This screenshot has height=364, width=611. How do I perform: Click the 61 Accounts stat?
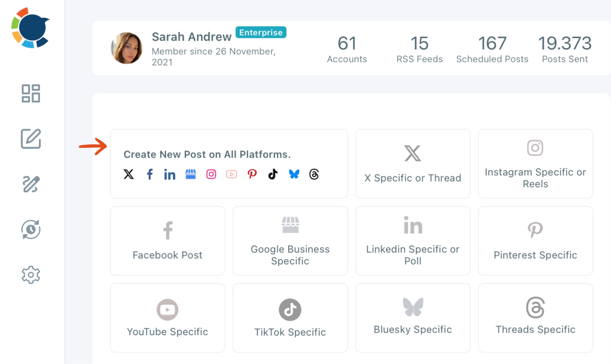347,49
